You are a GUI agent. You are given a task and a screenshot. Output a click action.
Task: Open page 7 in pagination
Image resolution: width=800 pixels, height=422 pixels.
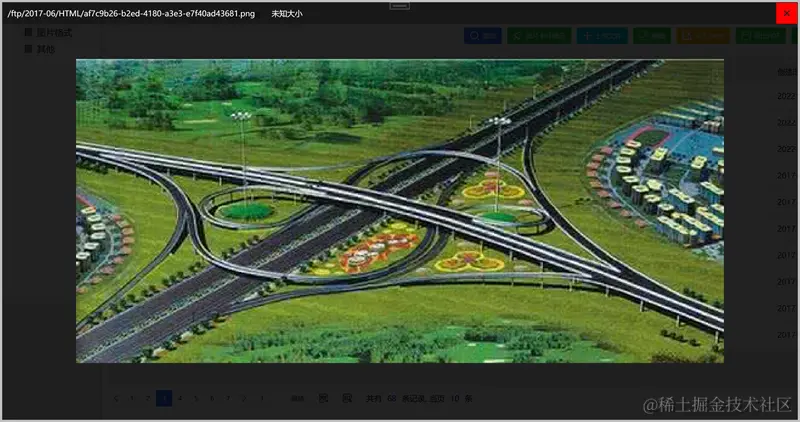click(228, 399)
